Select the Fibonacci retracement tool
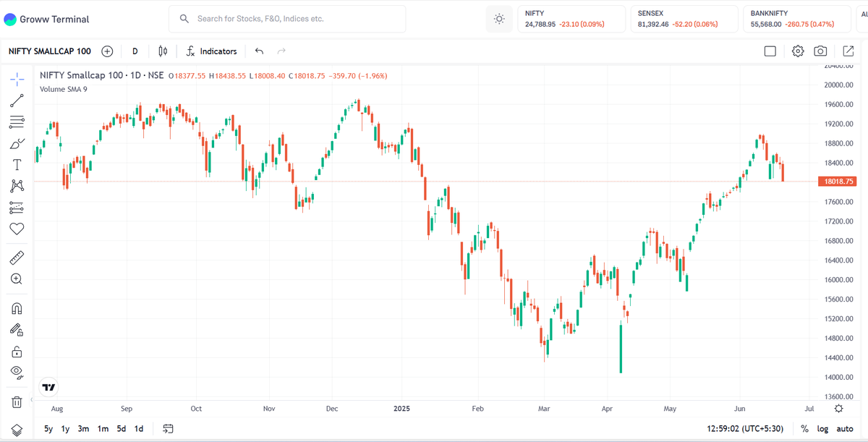This screenshot has height=442, width=868. pos(17,122)
